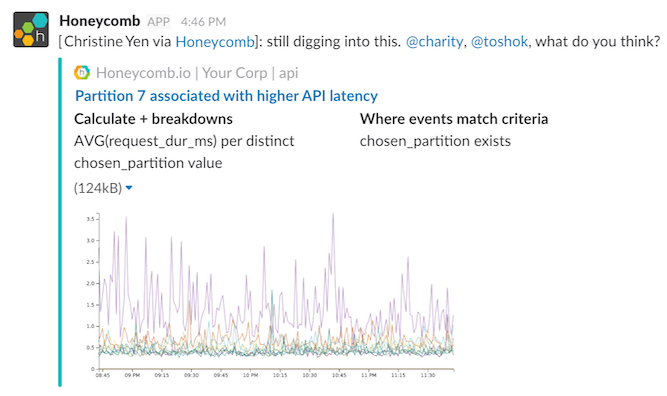Open the @charity mention
This screenshot has height=396, width=667.
pos(434,42)
